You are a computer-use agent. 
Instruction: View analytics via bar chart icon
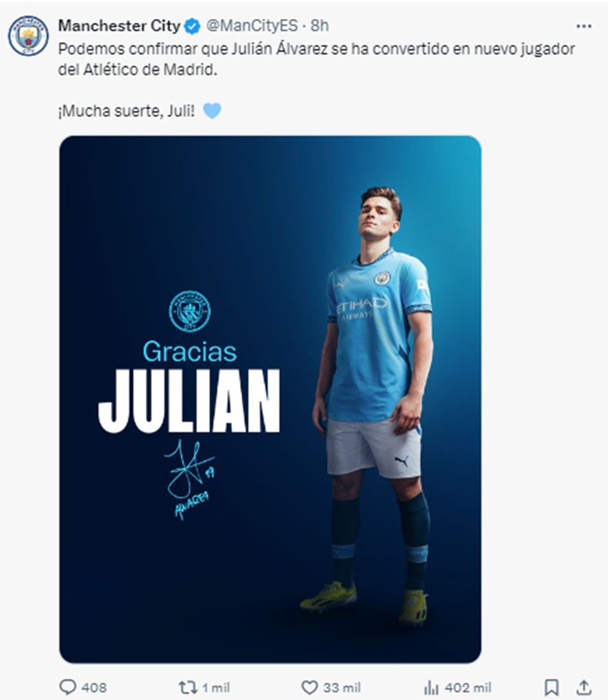coord(431,687)
